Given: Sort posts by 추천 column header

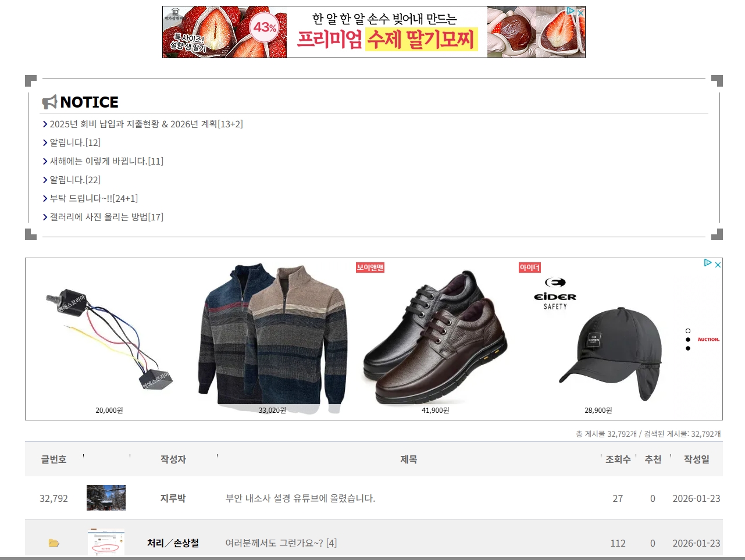Looking at the screenshot, I should pos(653,459).
